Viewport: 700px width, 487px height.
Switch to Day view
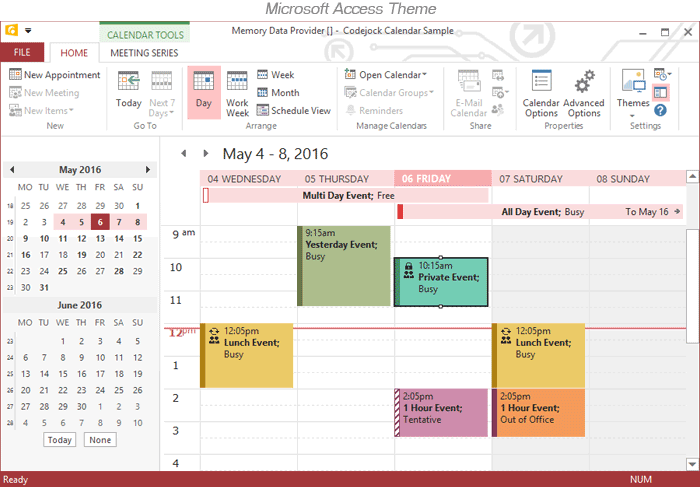tap(204, 92)
